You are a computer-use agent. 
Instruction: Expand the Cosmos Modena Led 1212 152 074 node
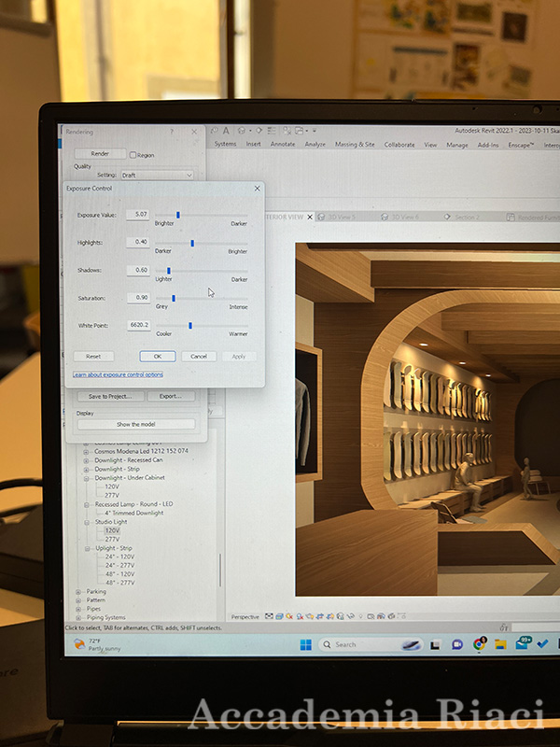pos(86,452)
